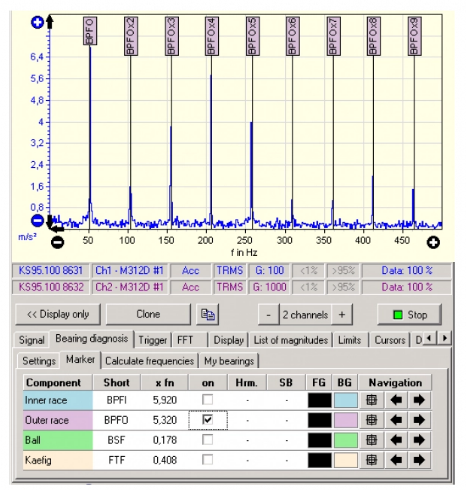Open the Calculate frequencies sub-tab
The height and width of the screenshot is (490, 466).
(x=149, y=361)
